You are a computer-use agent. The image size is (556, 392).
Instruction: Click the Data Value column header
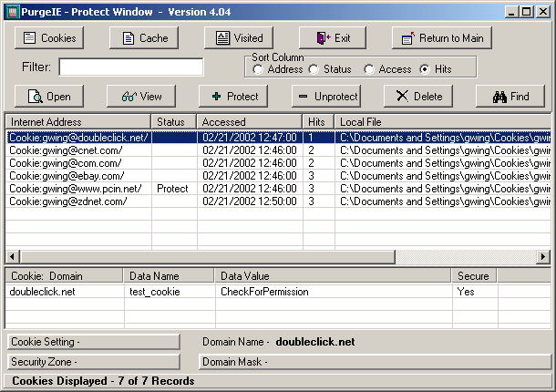(x=333, y=276)
